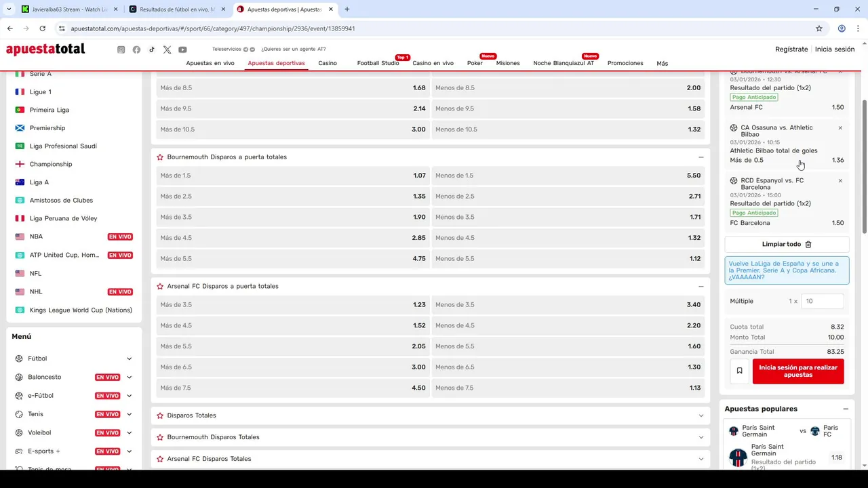Remove CA Osasuna vs. Athletic Bilbao bet
This screenshot has height=488, width=868.
pyautogui.click(x=840, y=127)
